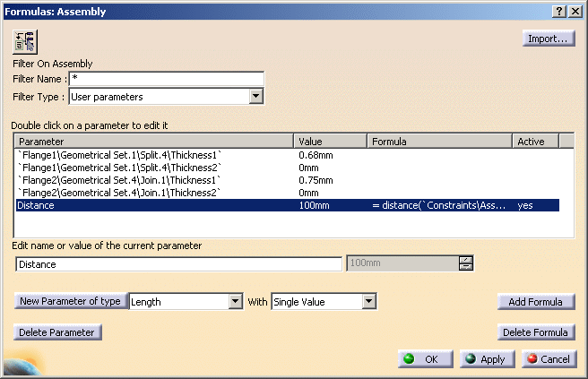Click the Add Formula button
Screen dimensions: 588x379
coord(535,302)
